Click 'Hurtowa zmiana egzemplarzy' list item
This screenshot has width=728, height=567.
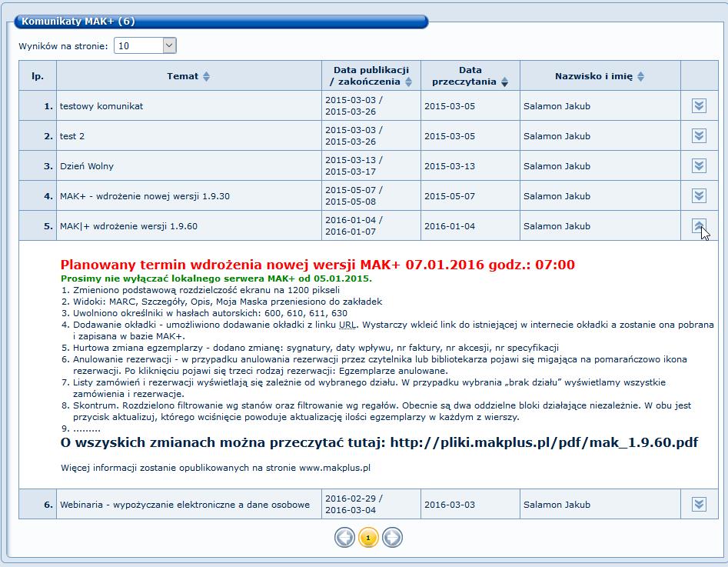tap(316, 348)
